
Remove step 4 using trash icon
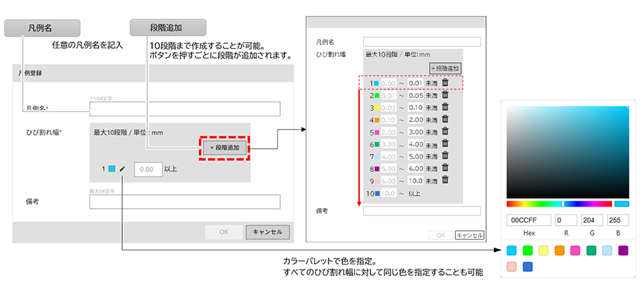(x=445, y=119)
